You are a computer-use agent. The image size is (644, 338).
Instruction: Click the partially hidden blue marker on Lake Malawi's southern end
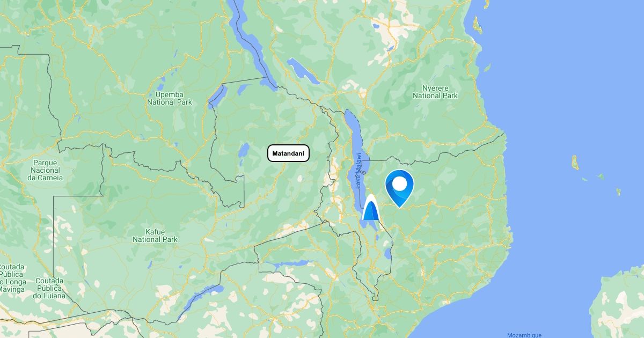370,208
